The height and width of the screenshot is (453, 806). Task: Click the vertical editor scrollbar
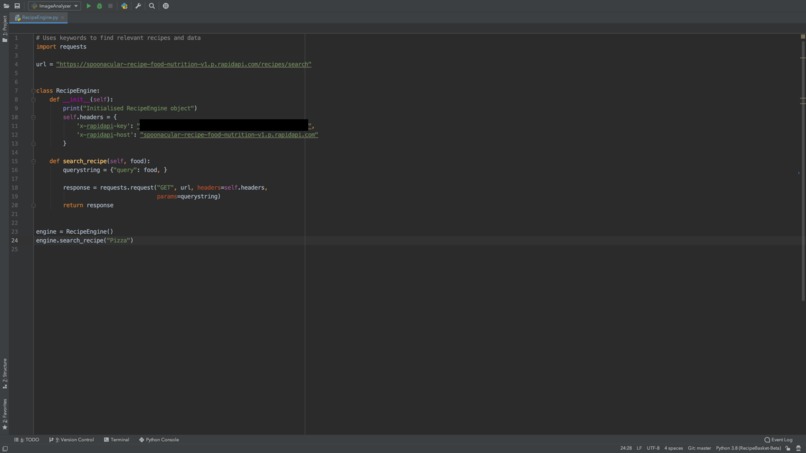coord(802,170)
